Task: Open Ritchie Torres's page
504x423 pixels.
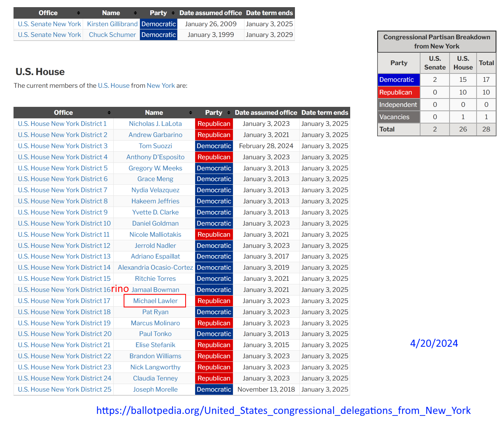Action: pos(155,279)
